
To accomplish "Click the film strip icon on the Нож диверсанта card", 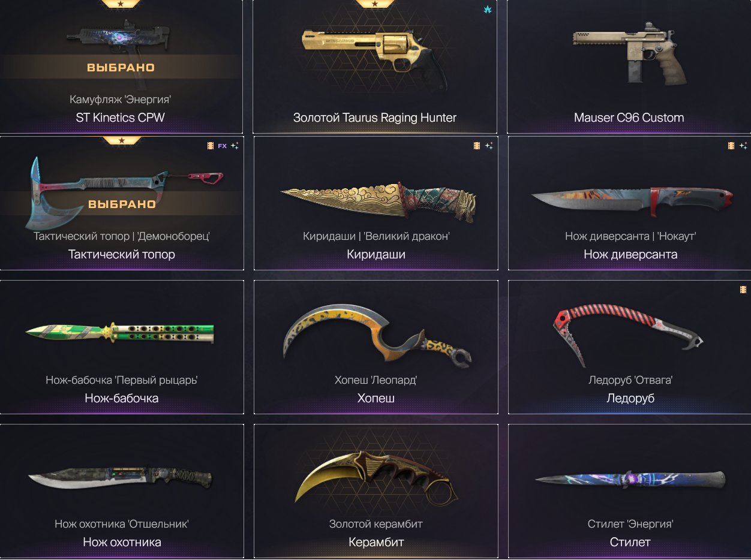I will click(731, 146).
